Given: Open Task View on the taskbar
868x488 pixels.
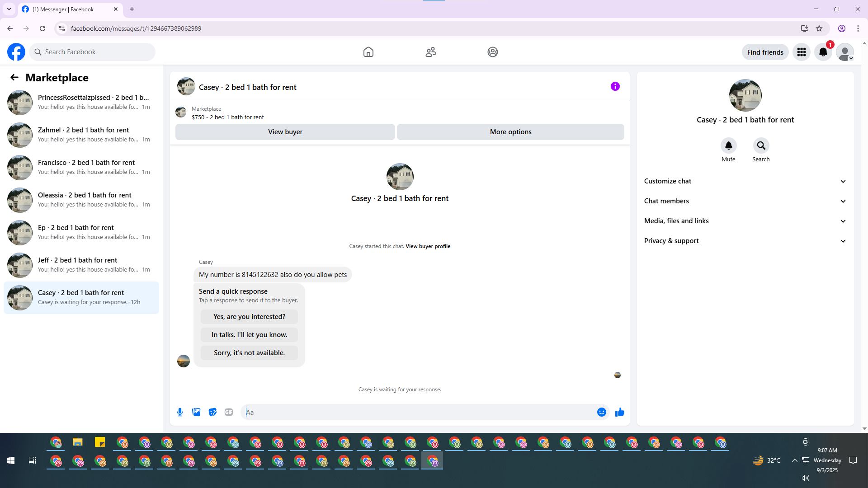Looking at the screenshot, I should coord(33,460).
